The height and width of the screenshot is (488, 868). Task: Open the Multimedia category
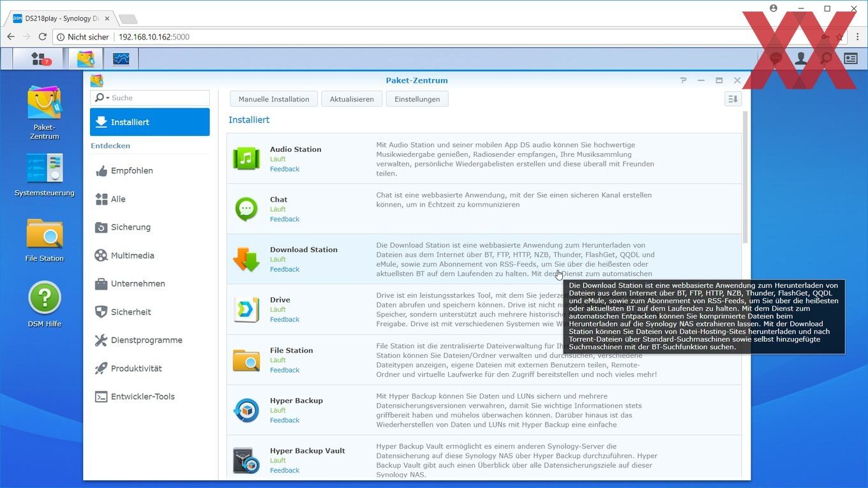149,255
